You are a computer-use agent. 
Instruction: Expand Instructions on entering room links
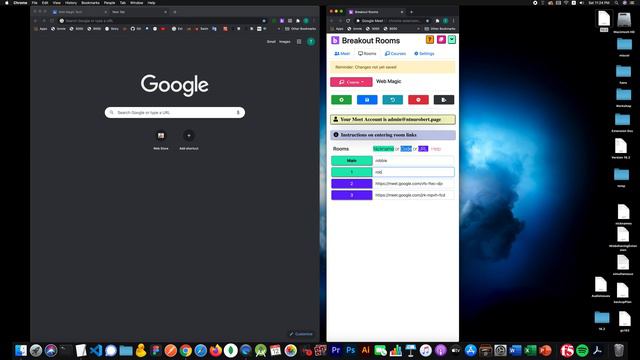click(393, 135)
